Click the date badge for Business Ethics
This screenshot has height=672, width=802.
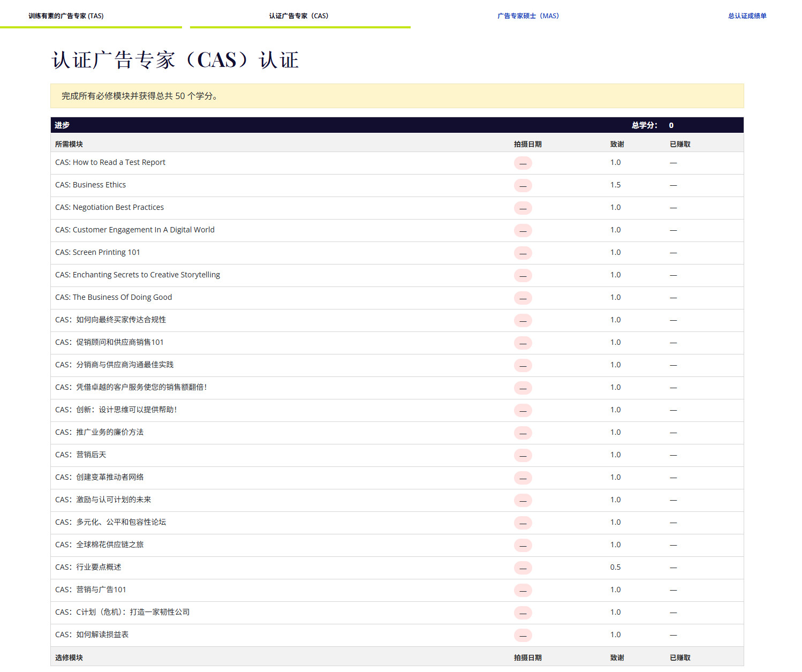point(523,186)
